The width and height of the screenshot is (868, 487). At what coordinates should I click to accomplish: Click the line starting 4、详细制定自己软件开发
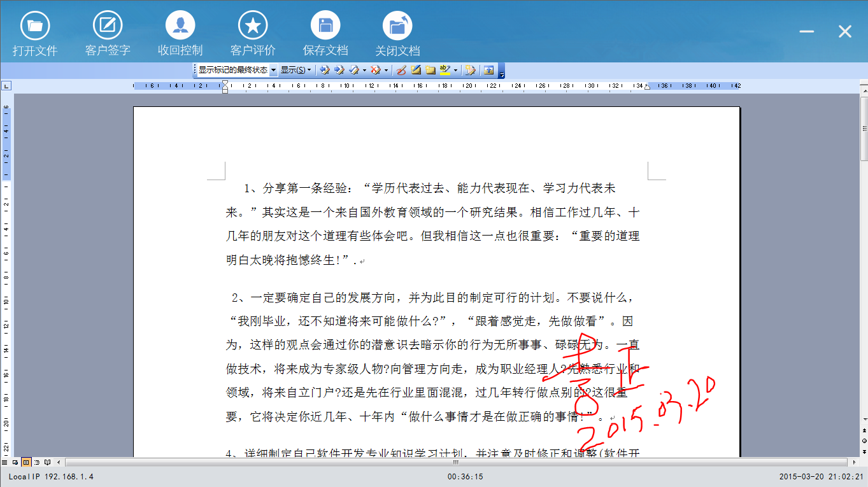pyautogui.click(x=433, y=453)
